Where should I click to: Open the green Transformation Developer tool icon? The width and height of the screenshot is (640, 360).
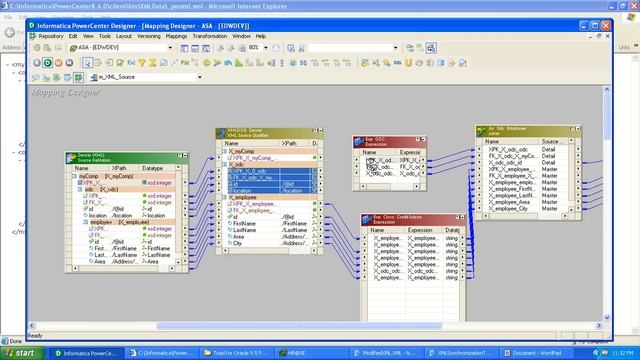[x=57, y=77]
